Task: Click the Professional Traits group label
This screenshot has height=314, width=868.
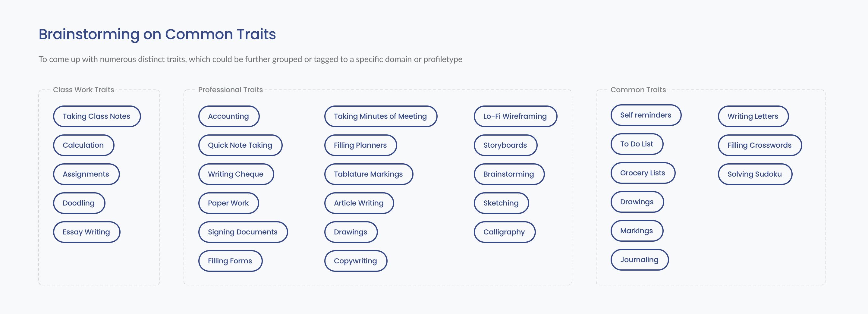Action: [231, 90]
